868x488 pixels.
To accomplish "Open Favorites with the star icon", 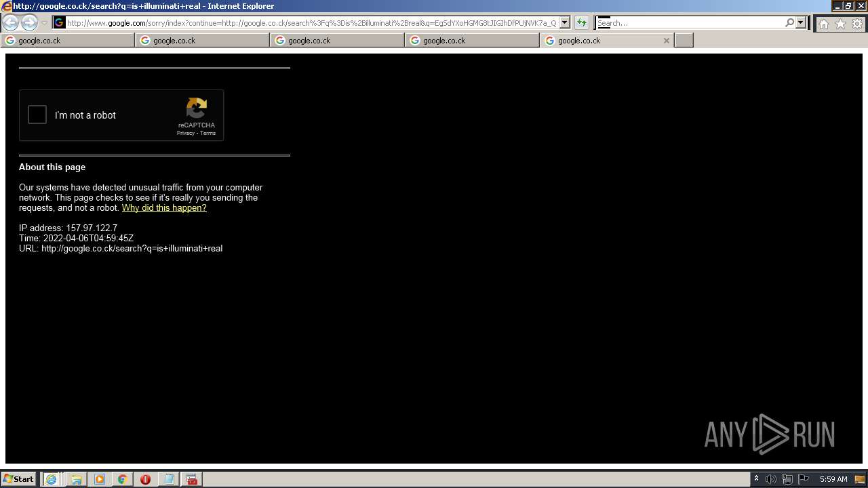I will pos(840,24).
